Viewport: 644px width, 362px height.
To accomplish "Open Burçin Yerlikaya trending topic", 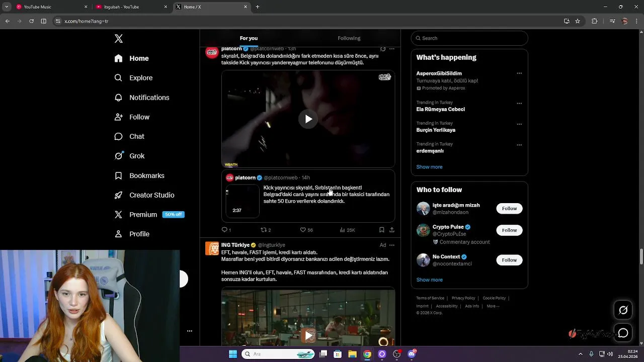I will pyautogui.click(x=436, y=130).
